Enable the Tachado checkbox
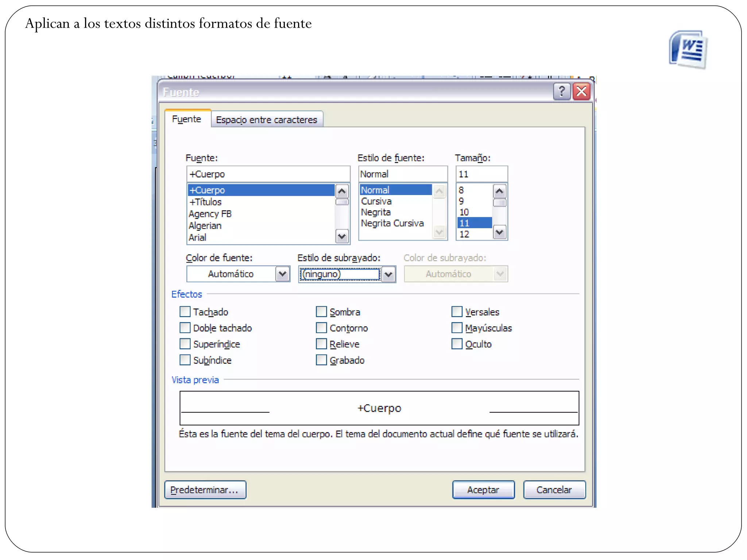The image size is (747, 560). click(x=185, y=312)
